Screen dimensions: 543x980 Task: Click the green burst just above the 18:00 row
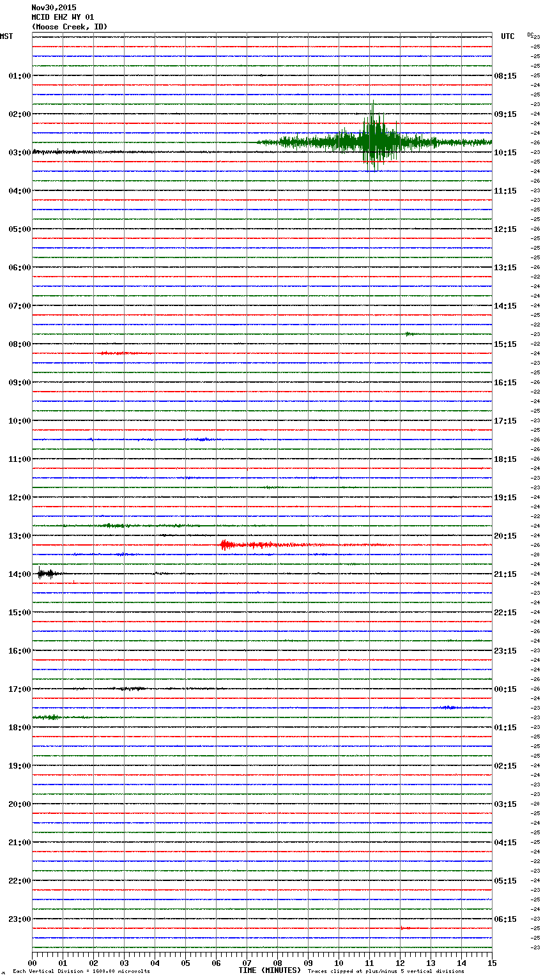click(48, 717)
